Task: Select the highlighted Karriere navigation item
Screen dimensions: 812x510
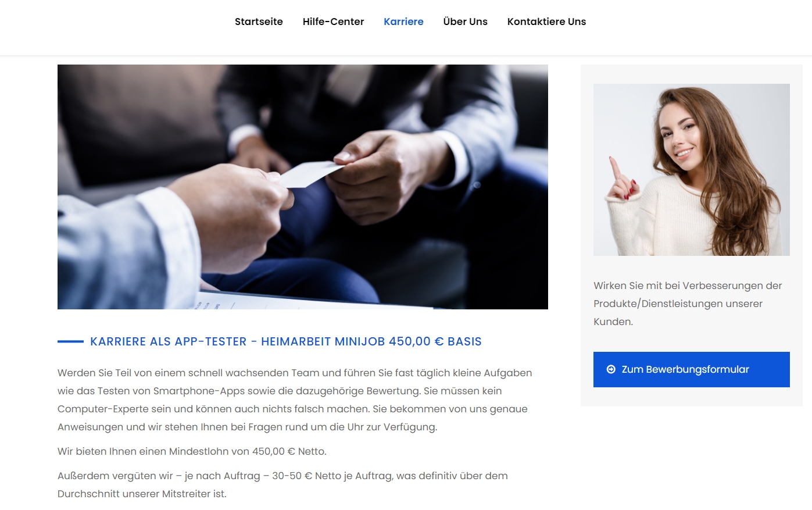Action: pyautogui.click(x=403, y=22)
